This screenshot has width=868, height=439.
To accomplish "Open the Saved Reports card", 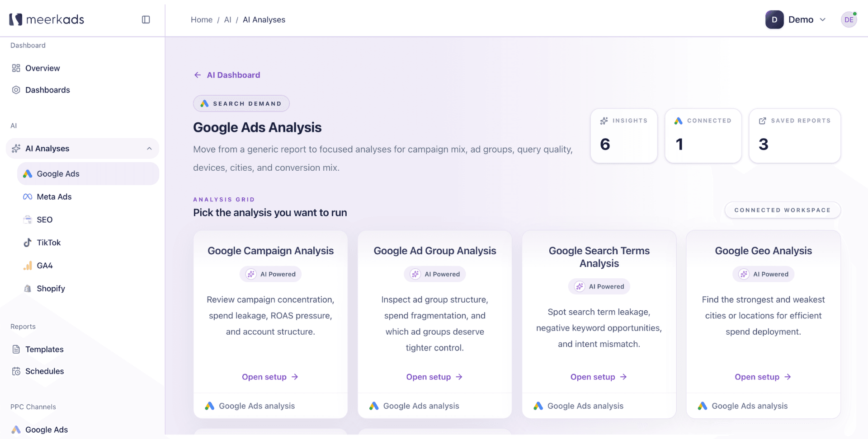I will click(795, 135).
